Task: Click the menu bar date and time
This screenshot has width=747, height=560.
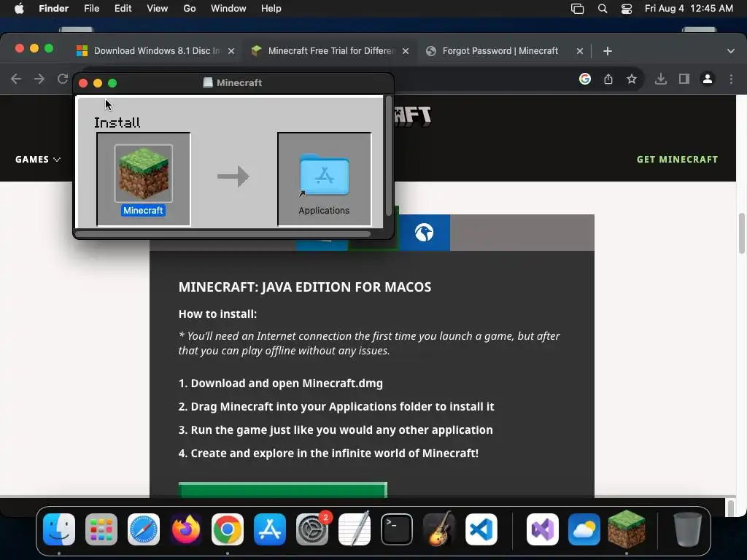Action: click(x=689, y=9)
